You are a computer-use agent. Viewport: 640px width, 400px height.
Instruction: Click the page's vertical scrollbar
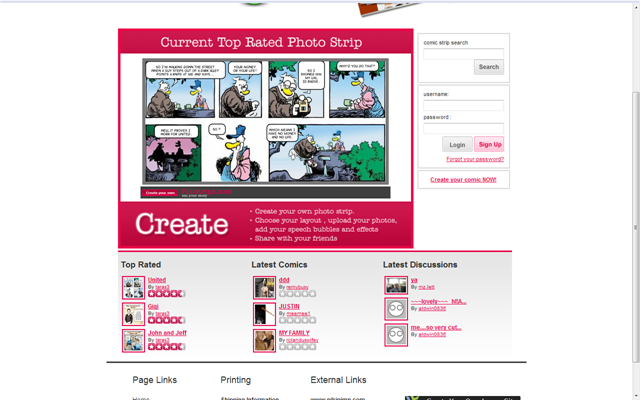pos(636,227)
